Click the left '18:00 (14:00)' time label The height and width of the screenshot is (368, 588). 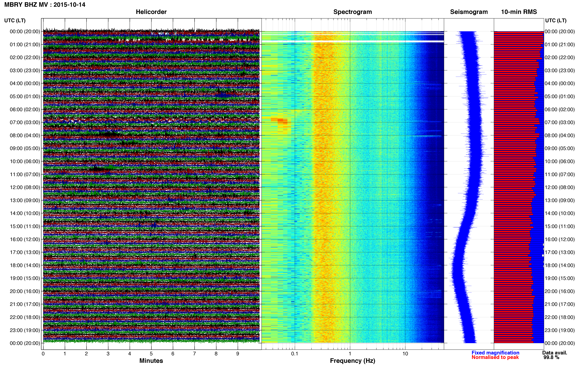pos(25,265)
